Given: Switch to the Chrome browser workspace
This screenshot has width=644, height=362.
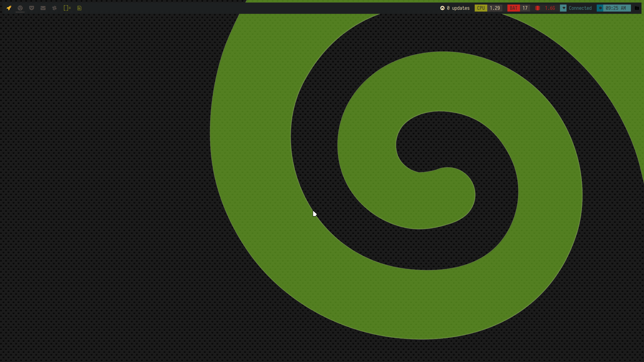Looking at the screenshot, I should 20,8.
